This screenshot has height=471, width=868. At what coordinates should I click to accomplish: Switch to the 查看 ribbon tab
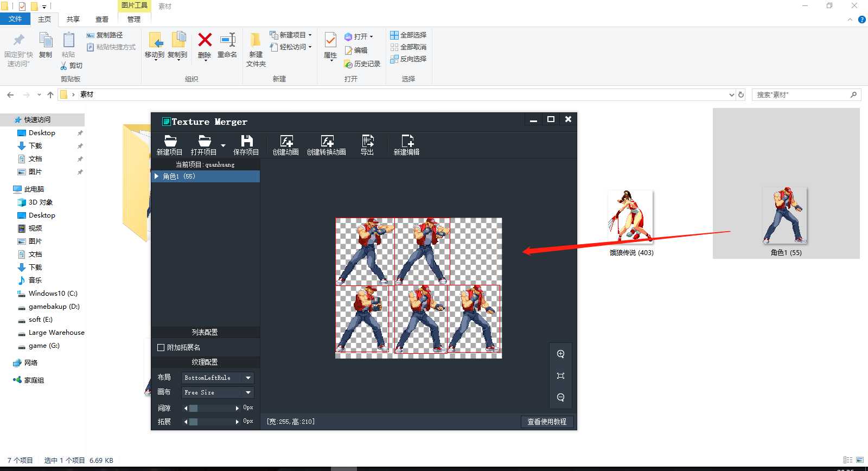pos(102,20)
